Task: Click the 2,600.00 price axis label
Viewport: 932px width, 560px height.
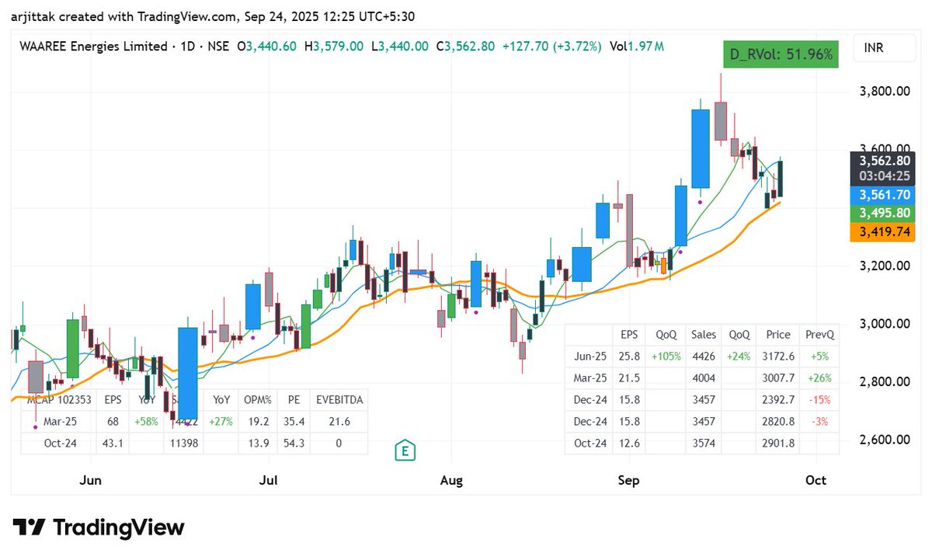Action: 884,440
